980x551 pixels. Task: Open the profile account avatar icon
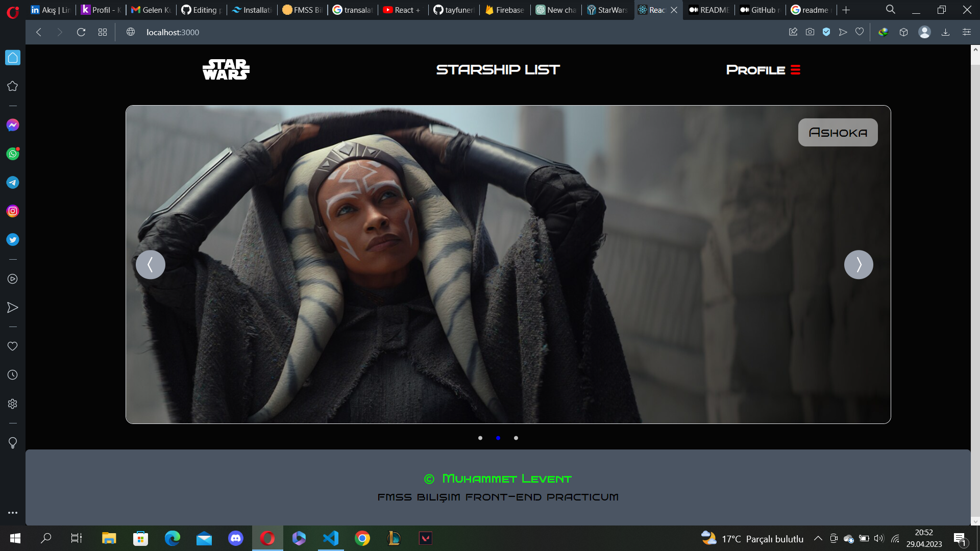[924, 32]
